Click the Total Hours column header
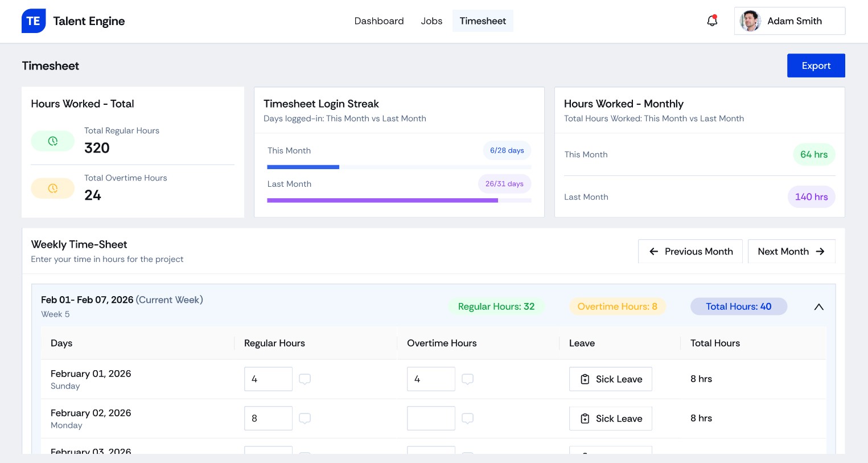This screenshot has height=463, width=868. [715, 343]
